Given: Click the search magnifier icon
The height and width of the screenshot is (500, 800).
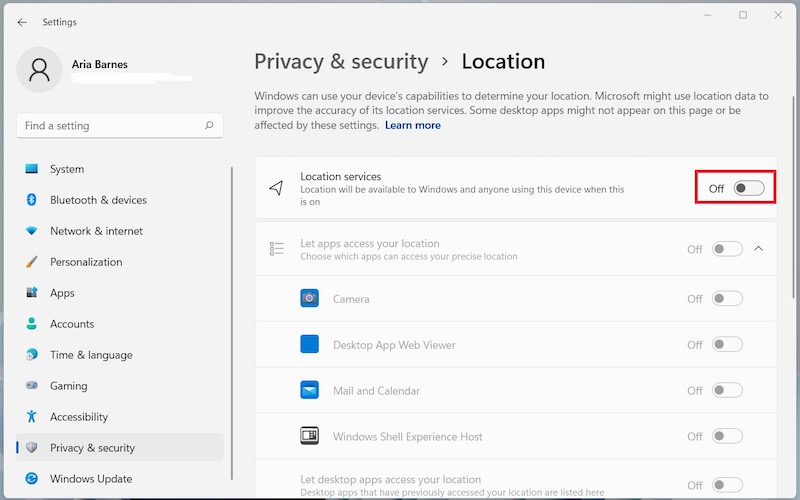Looking at the screenshot, I should pos(209,126).
